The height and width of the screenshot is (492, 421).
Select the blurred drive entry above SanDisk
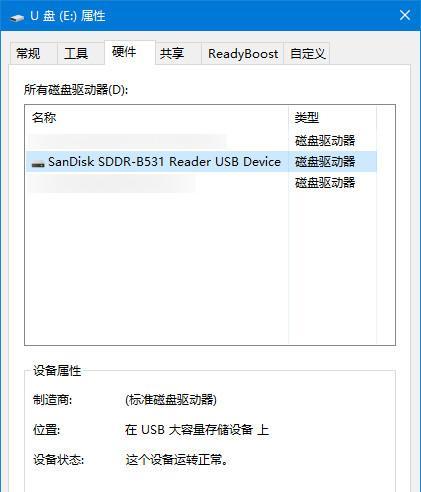201,141
